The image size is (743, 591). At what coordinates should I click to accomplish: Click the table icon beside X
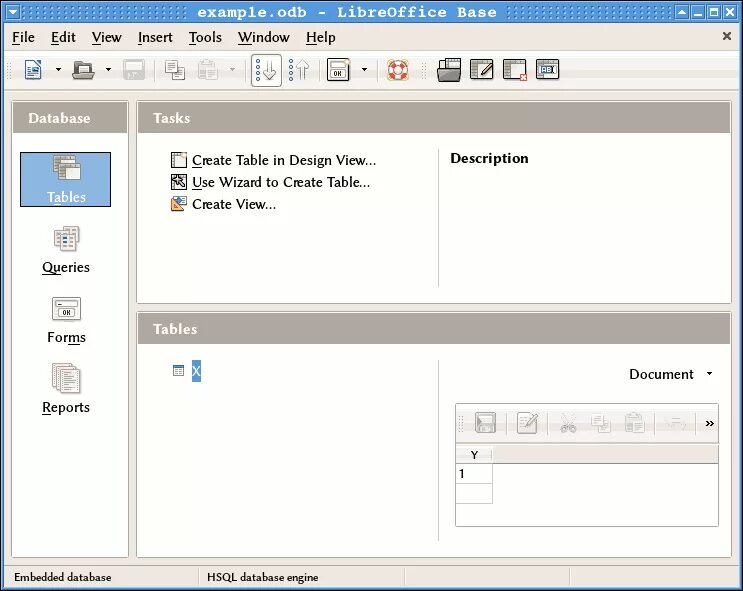pyautogui.click(x=178, y=371)
